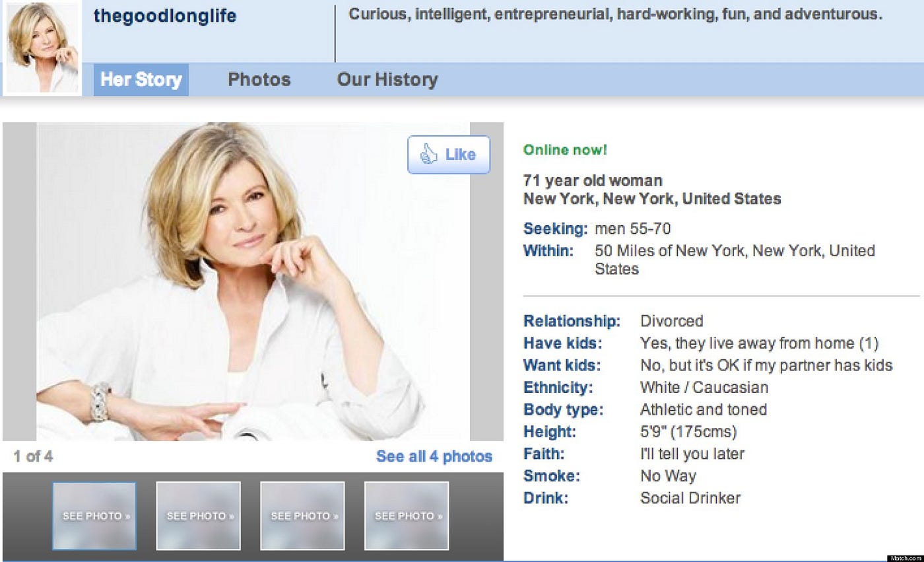Viewport: 924px width, 562px height.
Task: Select the third SEE PHOTO thumbnail
Action: 302,516
